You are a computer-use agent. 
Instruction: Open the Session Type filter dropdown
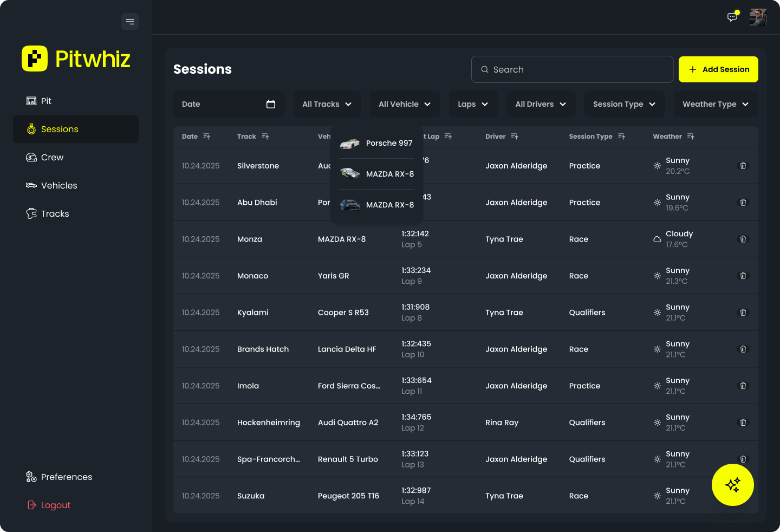tap(624, 104)
